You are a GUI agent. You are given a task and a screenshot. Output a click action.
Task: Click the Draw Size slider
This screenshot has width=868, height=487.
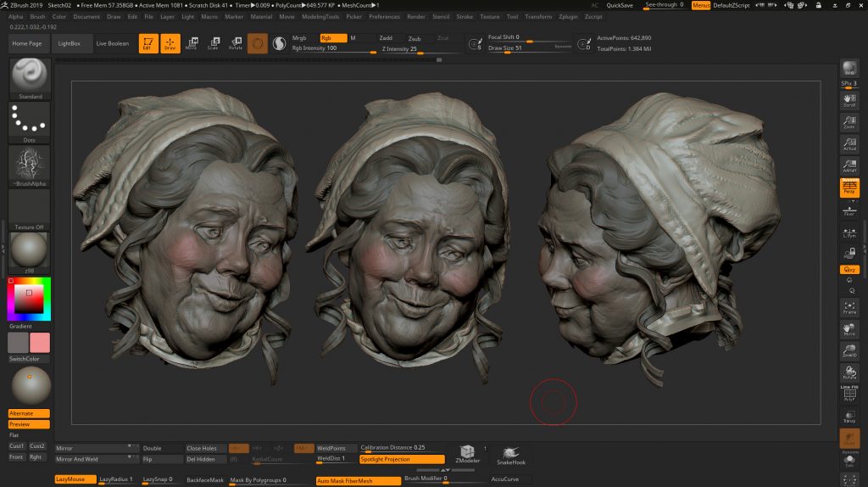tap(529, 48)
